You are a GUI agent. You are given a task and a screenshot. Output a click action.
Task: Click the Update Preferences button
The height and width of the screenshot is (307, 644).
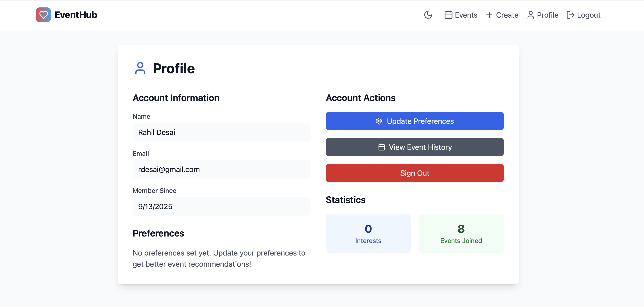coord(420,121)
